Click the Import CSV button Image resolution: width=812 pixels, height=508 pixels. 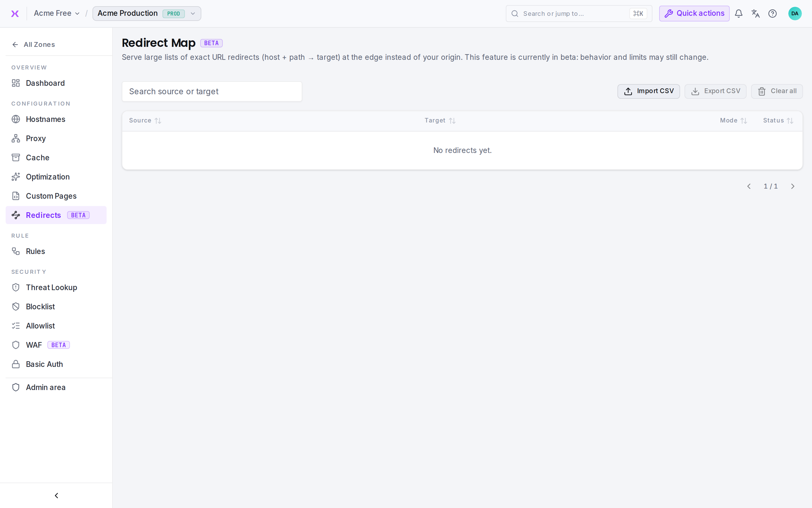coord(648,91)
